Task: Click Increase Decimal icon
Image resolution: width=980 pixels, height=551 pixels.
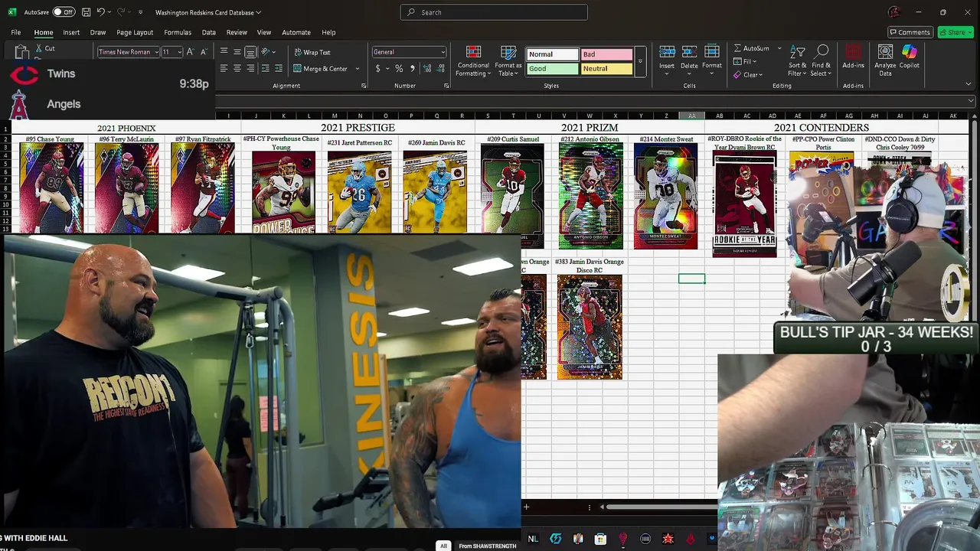Action: (x=427, y=68)
